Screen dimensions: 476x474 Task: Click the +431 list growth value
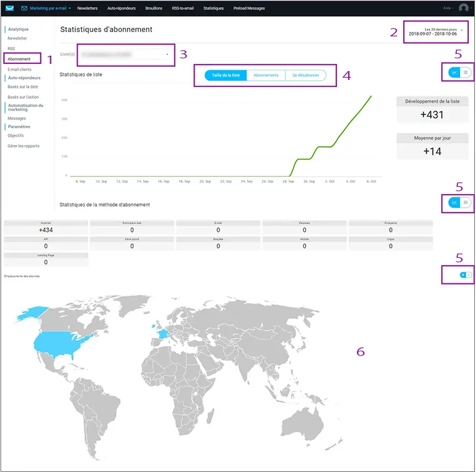click(432, 115)
